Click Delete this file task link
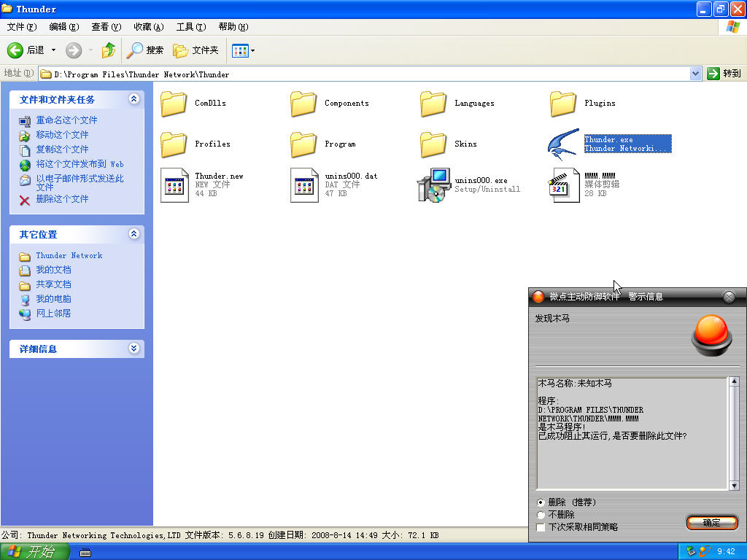The width and height of the screenshot is (747, 560). click(62, 199)
